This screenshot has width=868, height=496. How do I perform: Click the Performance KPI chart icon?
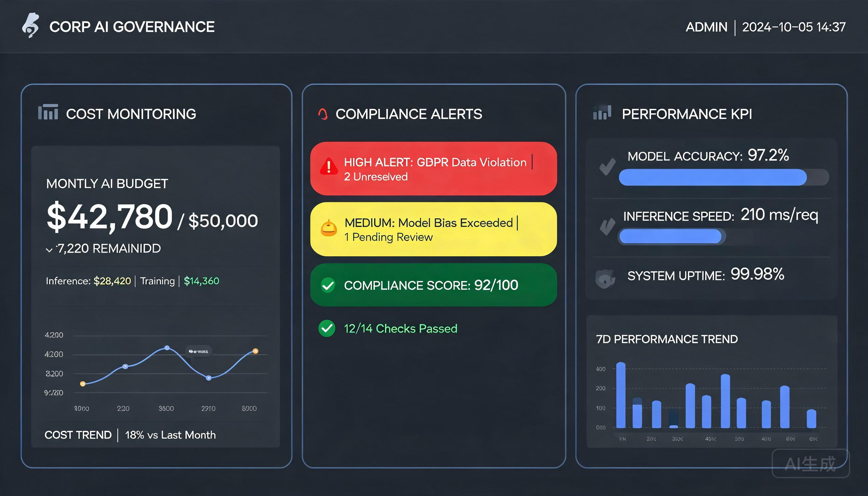click(602, 112)
